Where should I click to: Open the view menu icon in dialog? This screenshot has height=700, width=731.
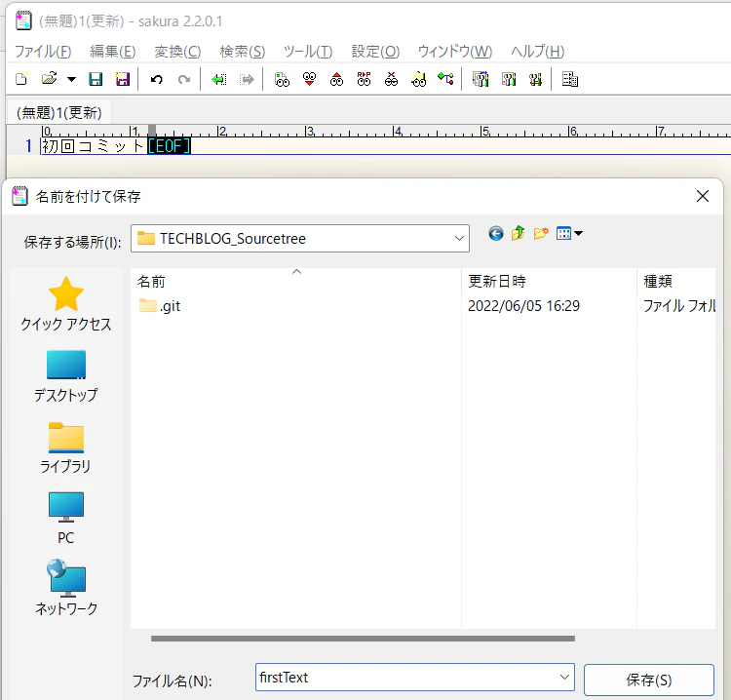(569, 233)
